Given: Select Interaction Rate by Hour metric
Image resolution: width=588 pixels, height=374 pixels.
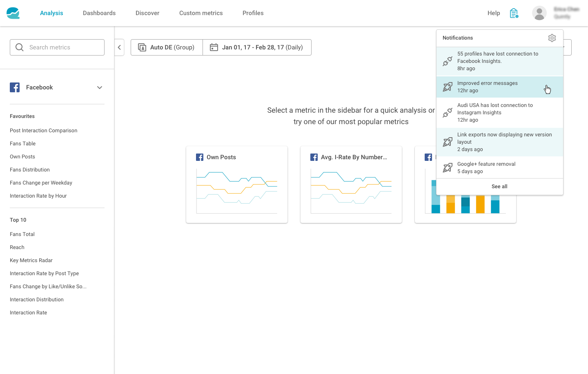Looking at the screenshot, I should tap(38, 196).
